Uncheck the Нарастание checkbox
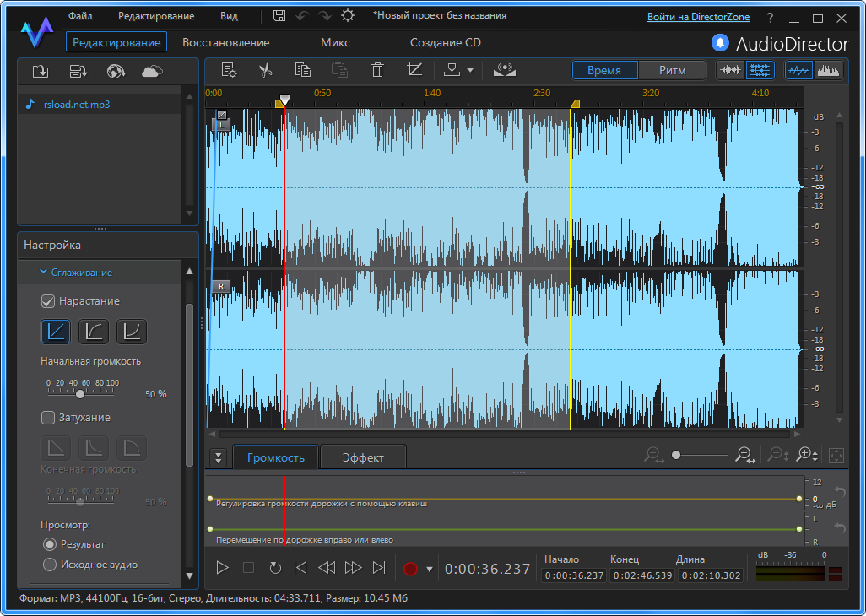The height and width of the screenshot is (616, 866). tap(48, 301)
